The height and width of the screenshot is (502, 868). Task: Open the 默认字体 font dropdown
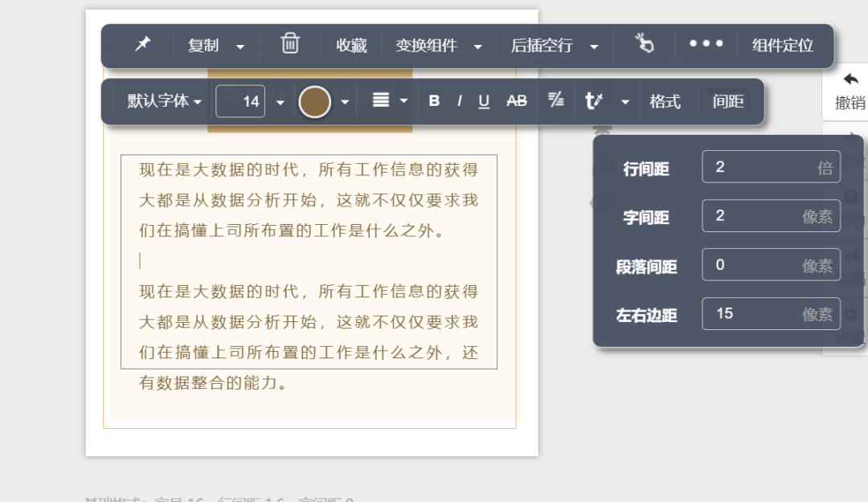click(158, 101)
